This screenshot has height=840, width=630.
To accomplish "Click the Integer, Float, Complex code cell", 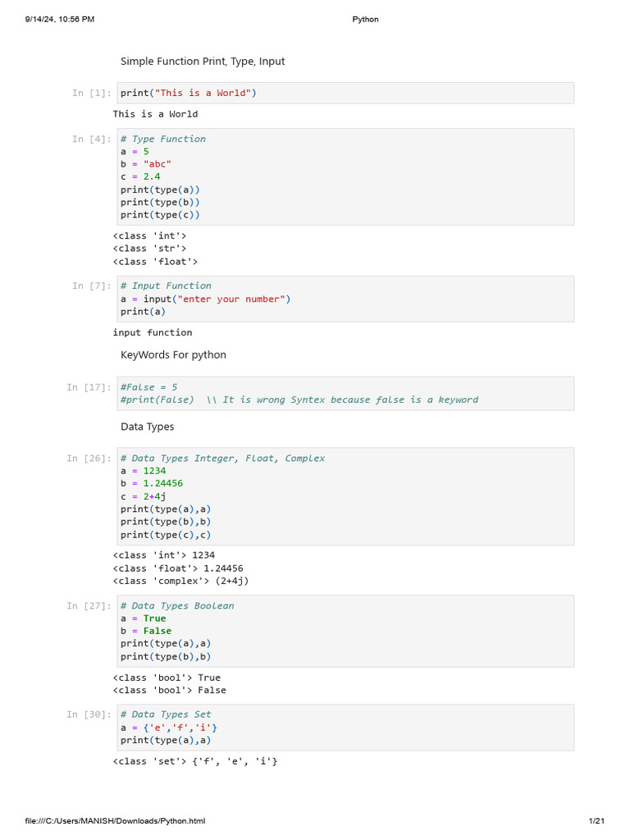I will click(x=345, y=496).
